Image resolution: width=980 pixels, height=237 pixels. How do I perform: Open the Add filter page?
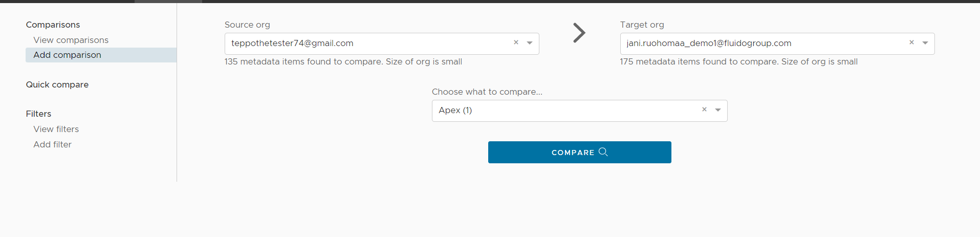52,144
